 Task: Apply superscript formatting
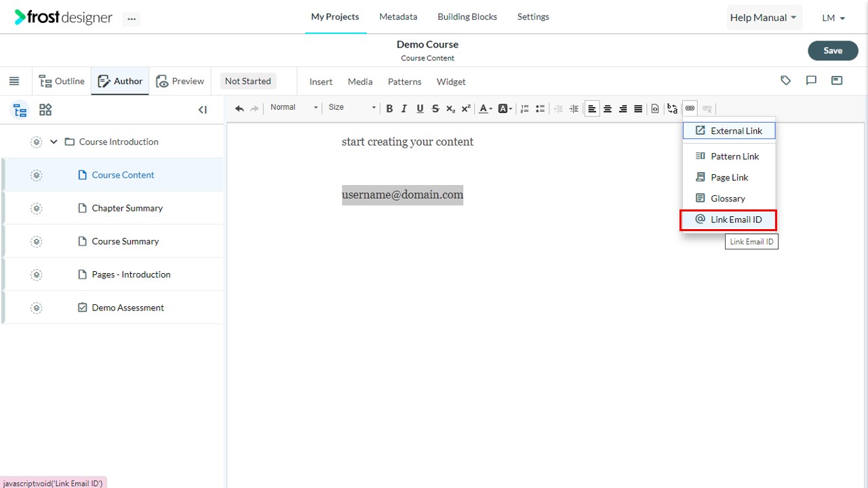466,108
